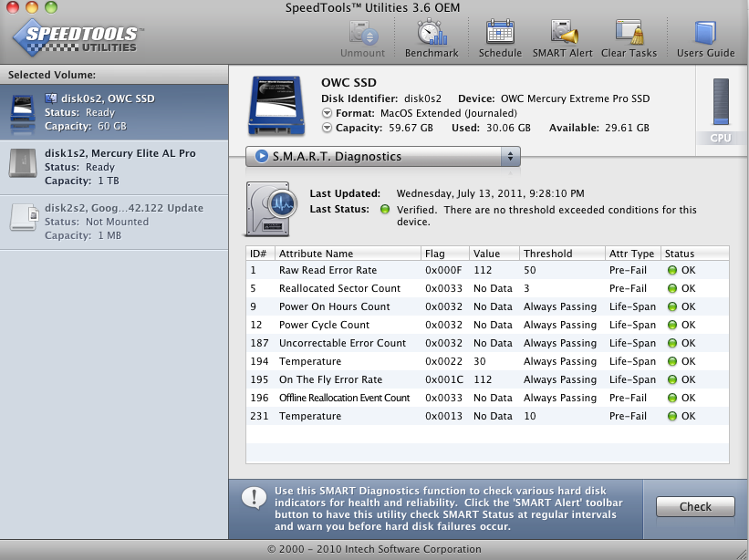The width and height of the screenshot is (749, 560).
Task: Sort by Attr Type column header
Action: pos(633,254)
